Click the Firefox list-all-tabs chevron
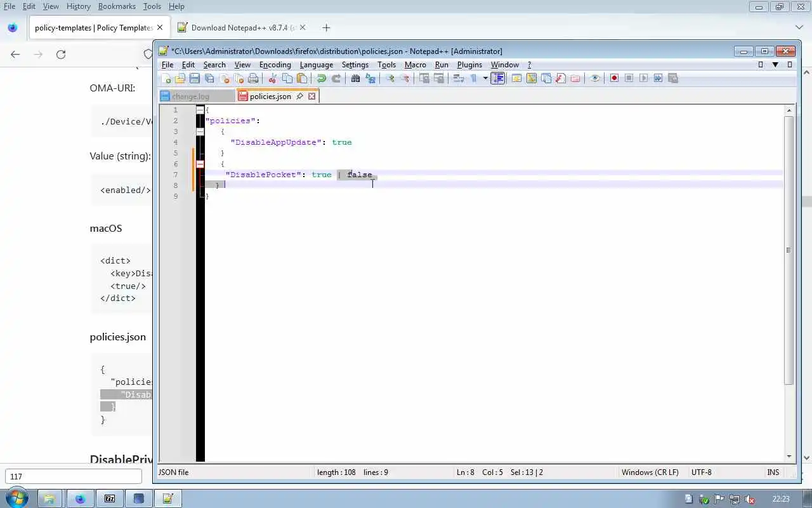The height and width of the screenshot is (508, 812). pos(799,27)
